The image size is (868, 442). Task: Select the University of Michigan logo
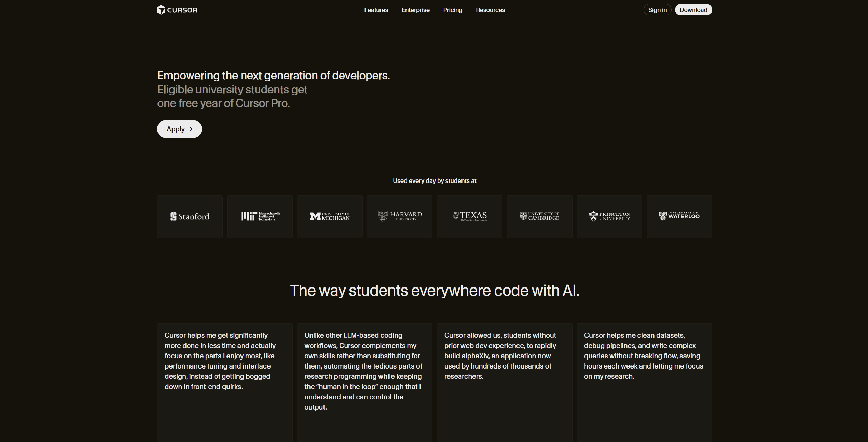click(330, 216)
